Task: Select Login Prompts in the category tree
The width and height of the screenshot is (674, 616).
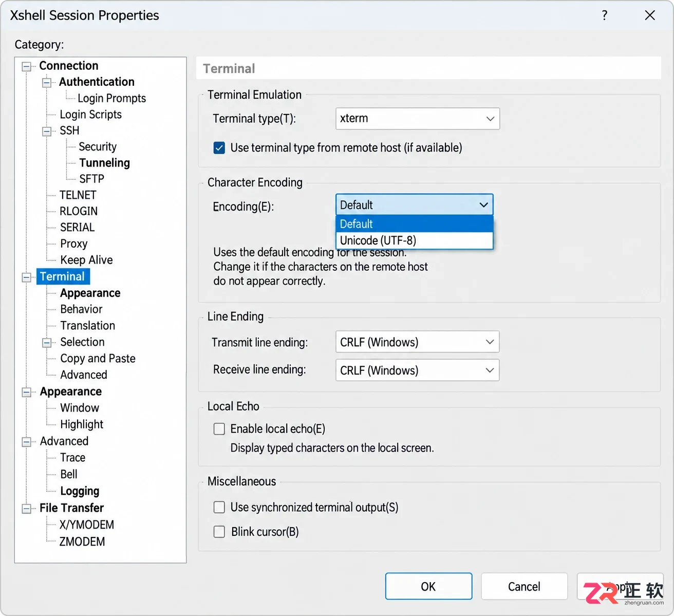Action: [111, 98]
